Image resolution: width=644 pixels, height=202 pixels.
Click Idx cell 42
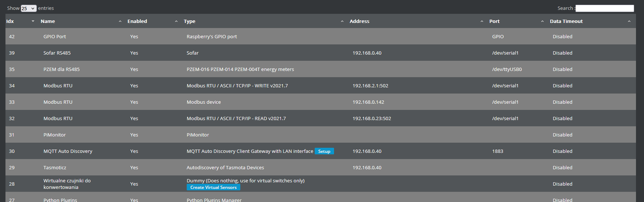click(12, 36)
